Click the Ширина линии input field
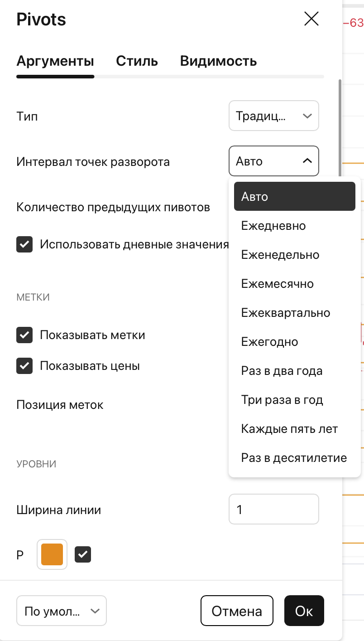 273,509
